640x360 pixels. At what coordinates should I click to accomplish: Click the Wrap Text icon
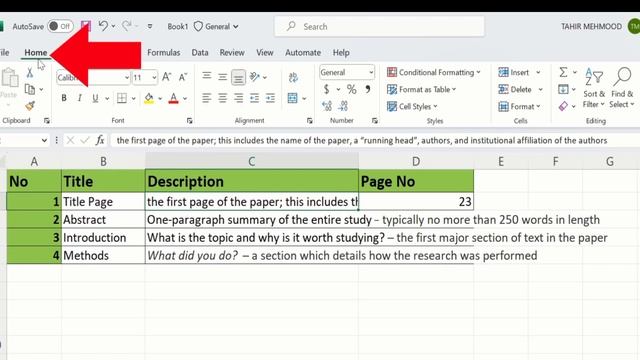point(293,77)
